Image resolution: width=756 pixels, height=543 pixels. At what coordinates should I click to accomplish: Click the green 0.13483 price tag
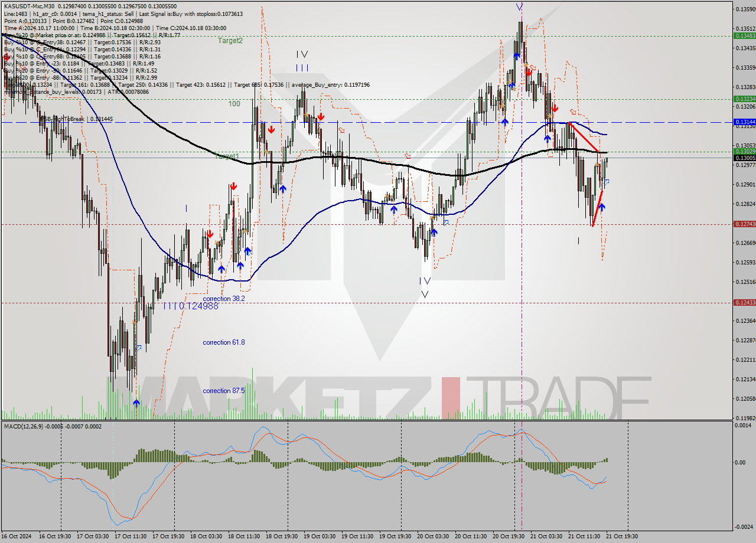click(744, 35)
